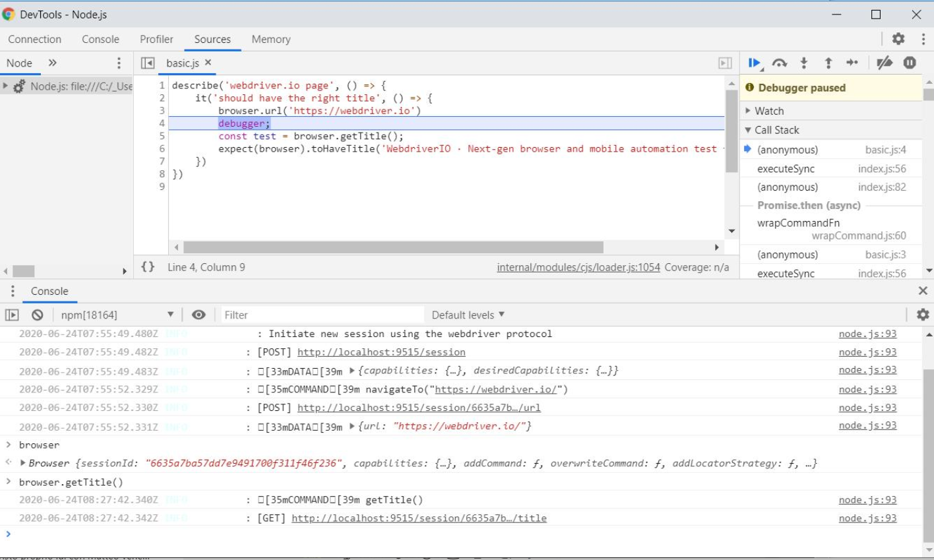Open DevTools settings gear
The width and height of the screenshot is (934, 560).
coord(898,39)
